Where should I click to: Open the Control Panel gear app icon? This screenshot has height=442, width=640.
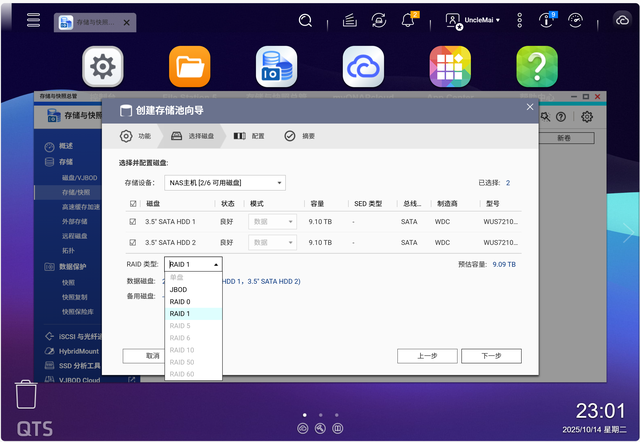102,67
